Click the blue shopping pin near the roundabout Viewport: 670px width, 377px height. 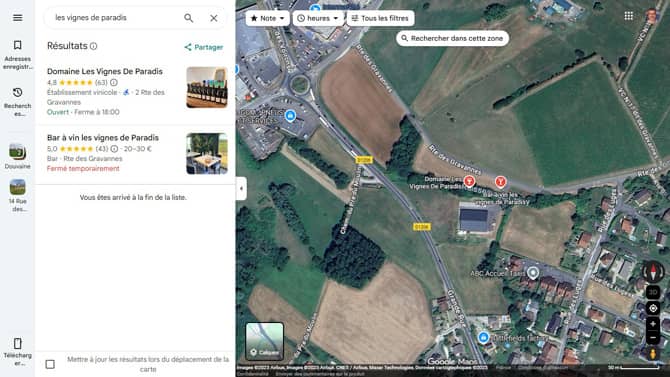click(x=290, y=115)
